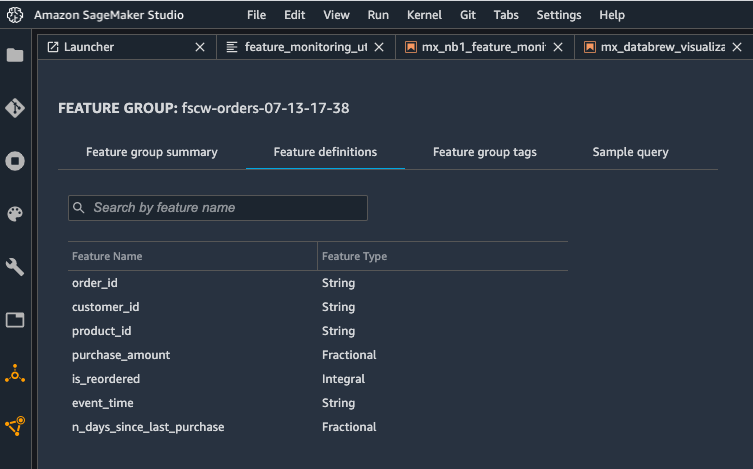Screen dimensions: 753x469
Task: Select the n_days_since_last_purchase feature row
Action: click(x=318, y=427)
